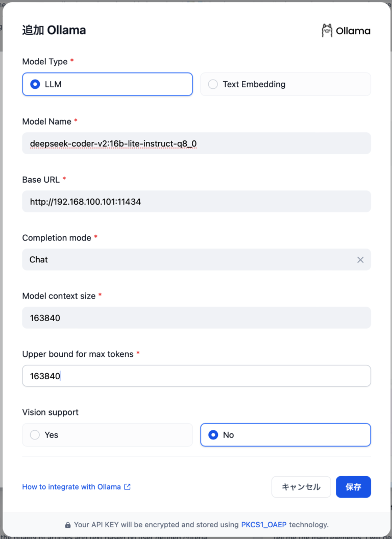
Task: Click the Model Name input field
Action: pyautogui.click(x=197, y=143)
